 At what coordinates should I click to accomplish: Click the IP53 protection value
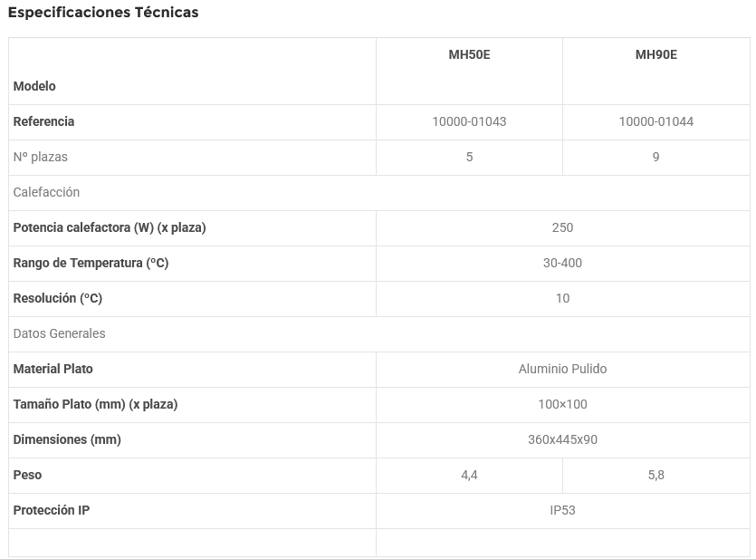[x=562, y=510]
